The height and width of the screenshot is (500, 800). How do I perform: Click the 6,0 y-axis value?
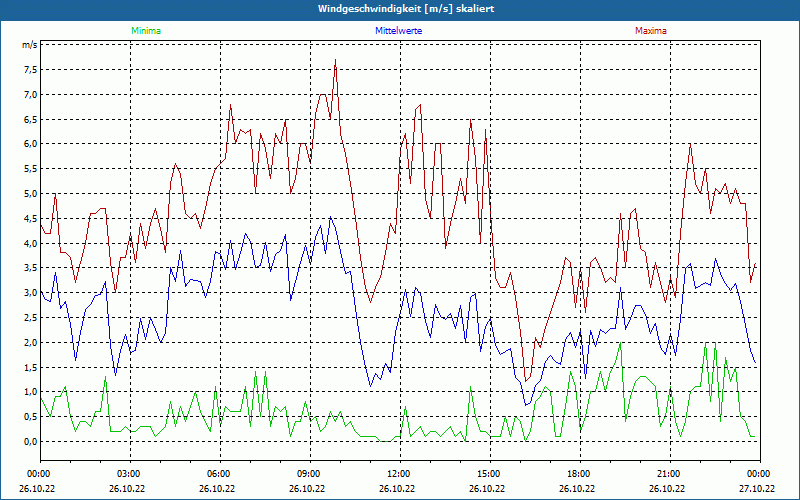coord(31,144)
